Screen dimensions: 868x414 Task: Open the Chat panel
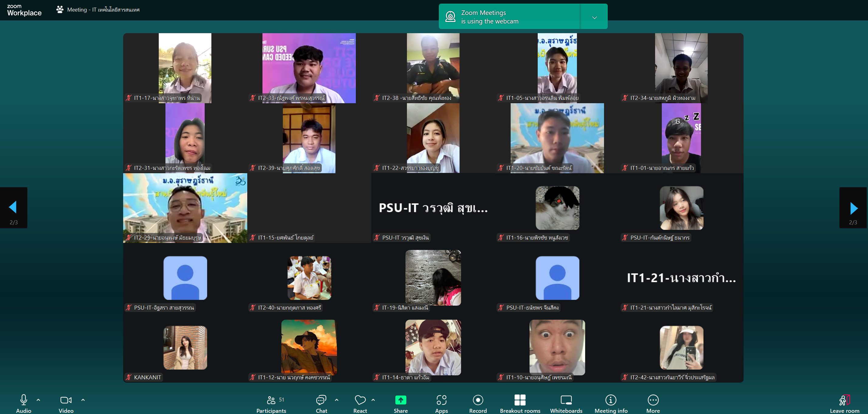pyautogui.click(x=321, y=400)
